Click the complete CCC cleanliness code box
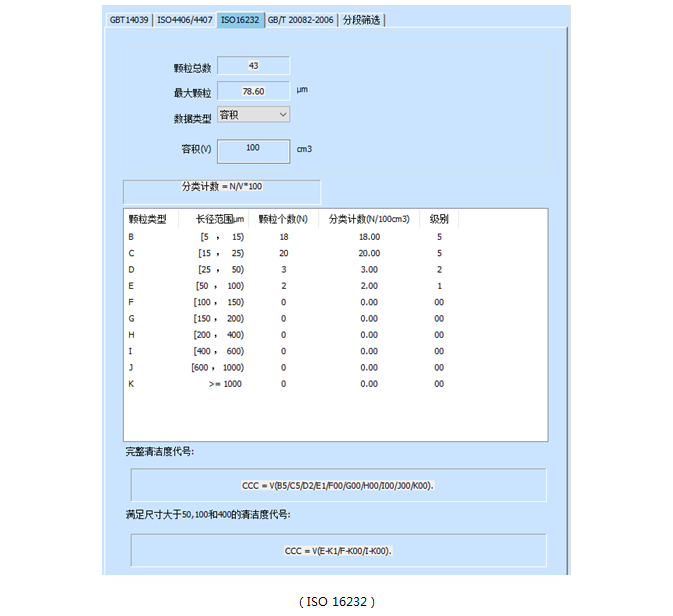Screen dimensions: 673x616 click(338, 485)
